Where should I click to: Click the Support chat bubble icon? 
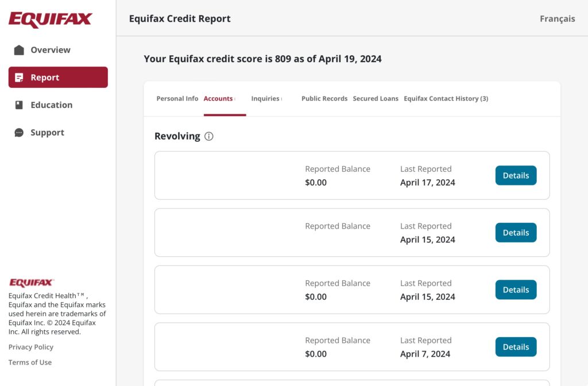[19, 133]
